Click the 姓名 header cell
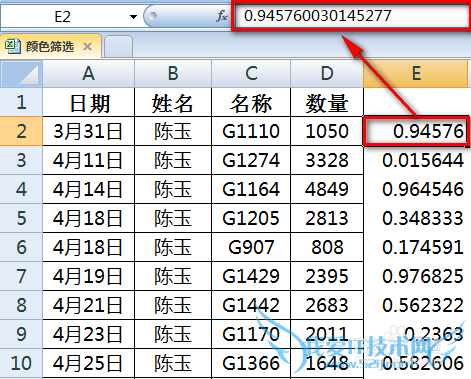471x379 pixels. click(173, 102)
